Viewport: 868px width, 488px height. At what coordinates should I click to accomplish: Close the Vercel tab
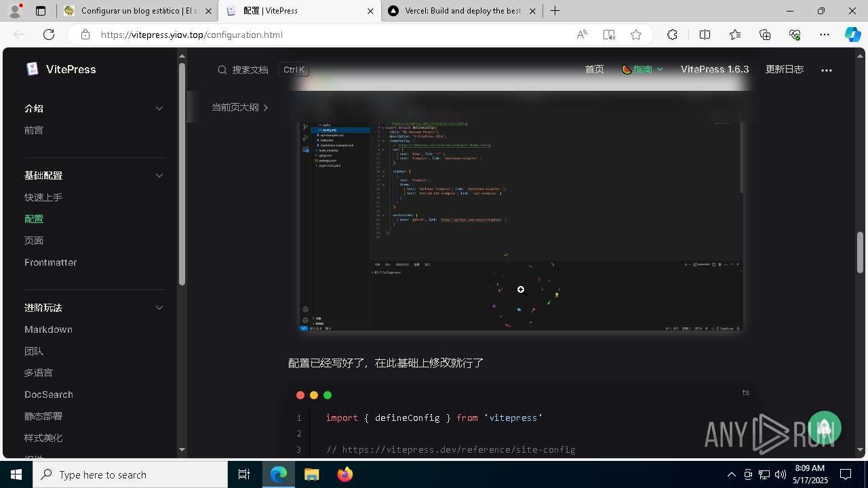(x=532, y=11)
